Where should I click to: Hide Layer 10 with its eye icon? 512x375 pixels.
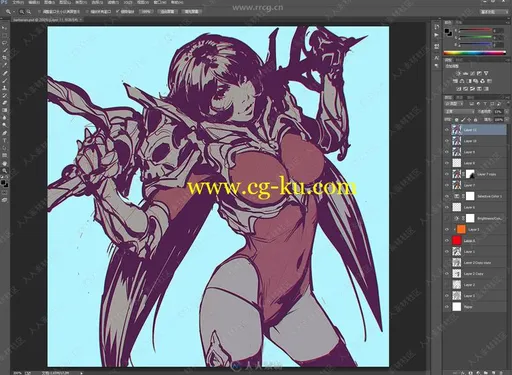[x=447, y=141]
